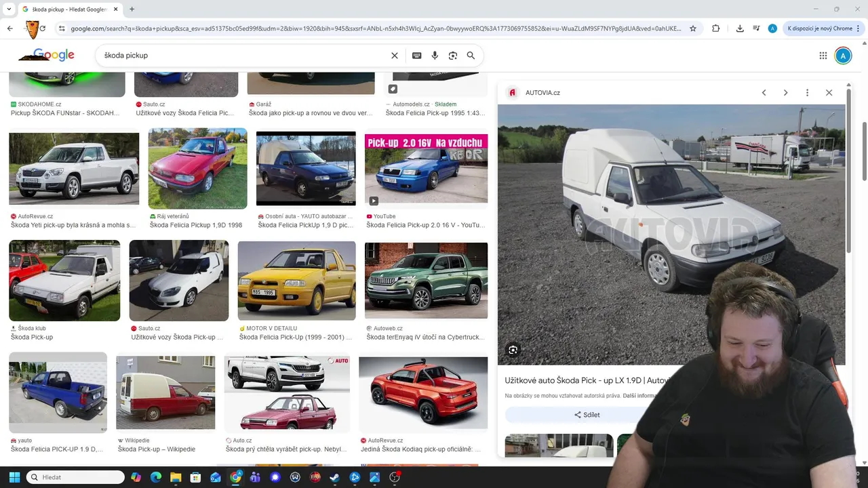View site information for google.com

coord(62,28)
